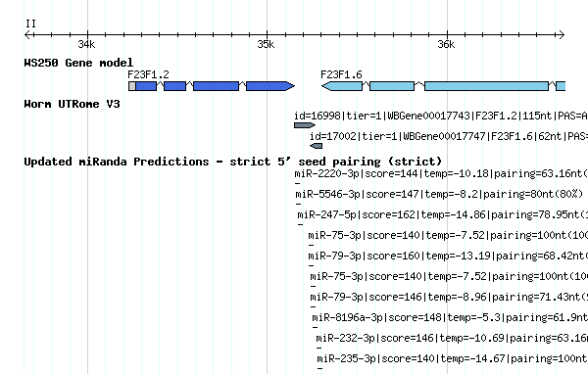Click the 34k ruler marker
The width and height of the screenshot is (588, 374).
86,45
